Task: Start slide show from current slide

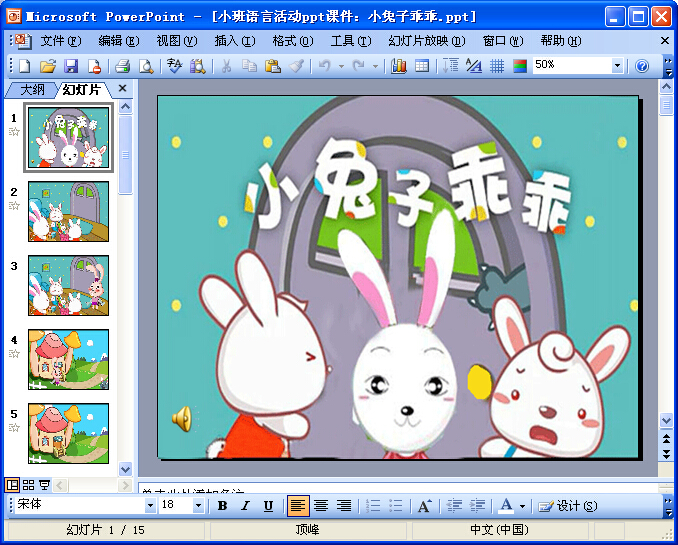Action: pos(45,485)
